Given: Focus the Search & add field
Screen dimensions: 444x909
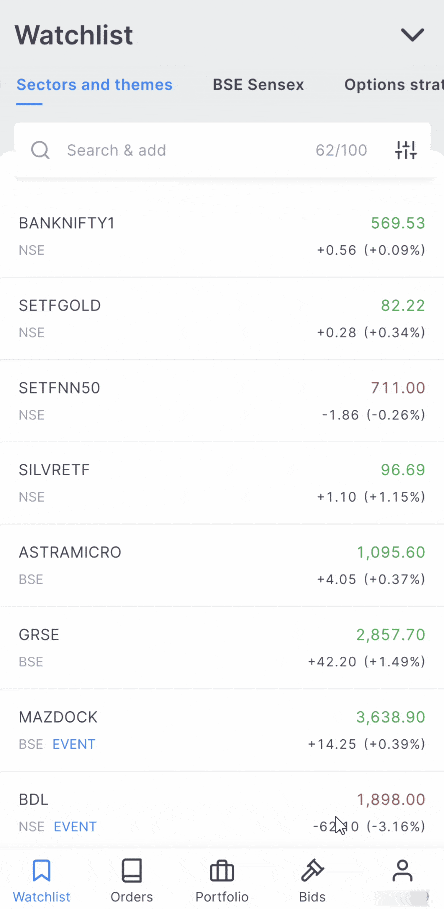Looking at the screenshot, I should [222, 150].
